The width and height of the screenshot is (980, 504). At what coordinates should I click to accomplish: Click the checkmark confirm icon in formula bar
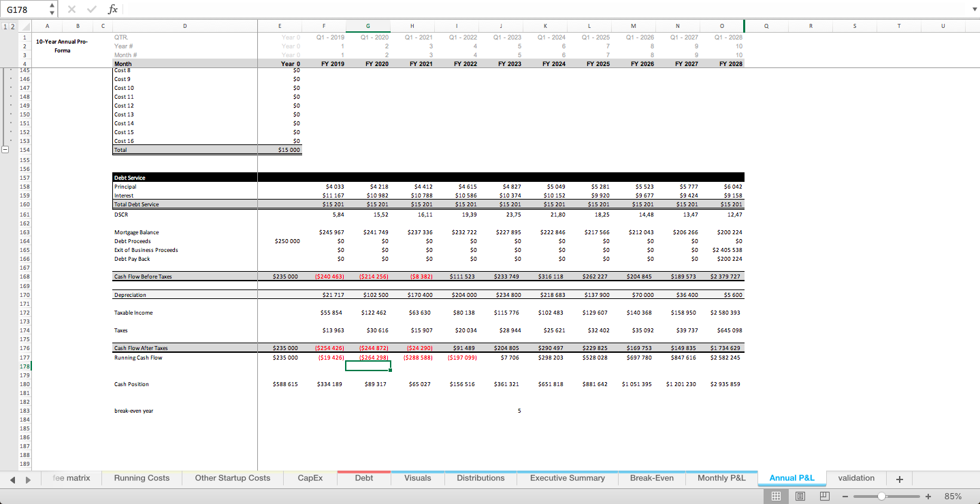91,9
